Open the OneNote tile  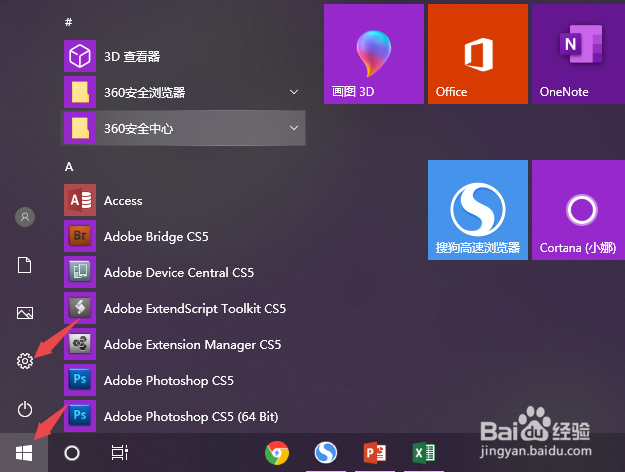click(578, 54)
